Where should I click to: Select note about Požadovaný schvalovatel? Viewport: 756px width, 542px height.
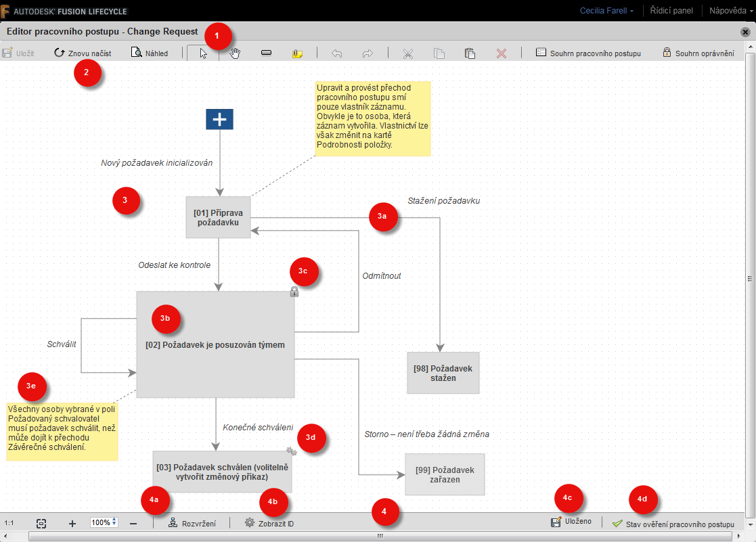[62, 432]
